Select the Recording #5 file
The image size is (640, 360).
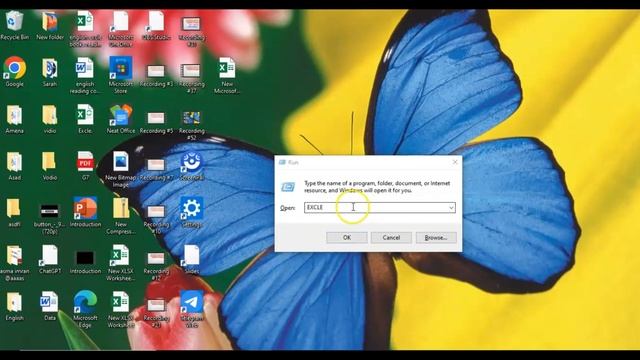pyautogui.click(x=156, y=122)
